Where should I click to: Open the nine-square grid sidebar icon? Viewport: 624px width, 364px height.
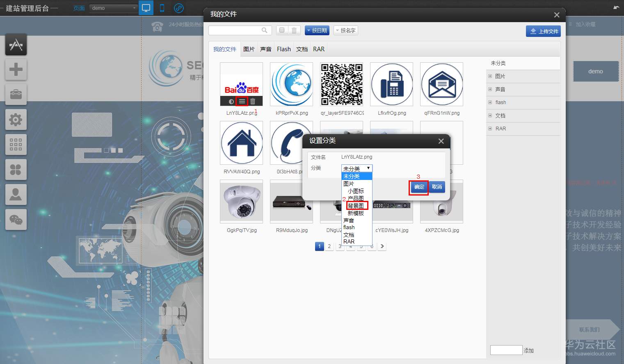16,145
